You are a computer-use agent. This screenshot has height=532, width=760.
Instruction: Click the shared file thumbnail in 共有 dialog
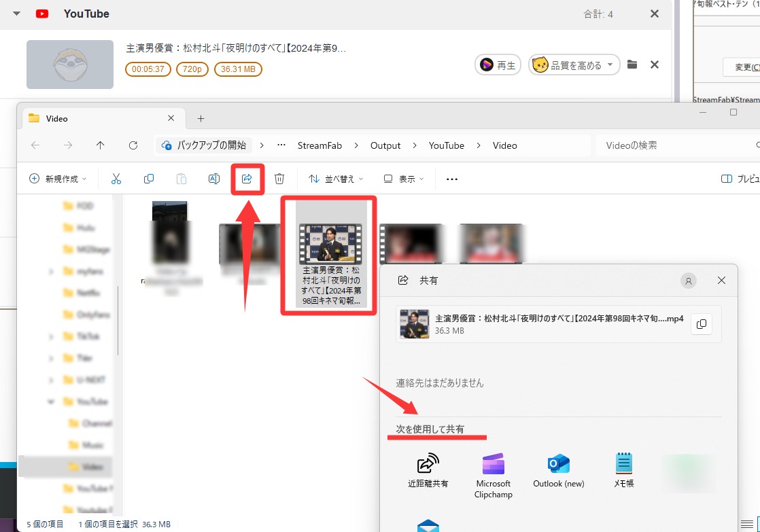coord(415,324)
